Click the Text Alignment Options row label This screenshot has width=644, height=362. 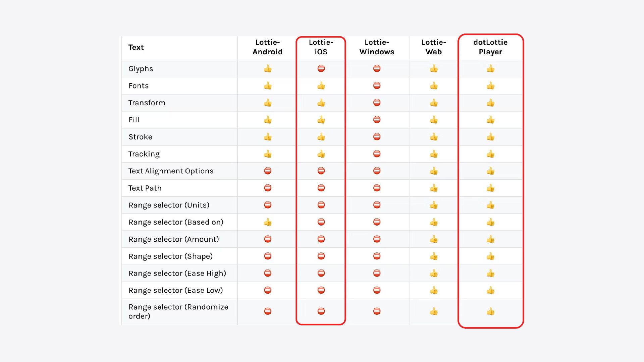pyautogui.click(x=171, y=171)
